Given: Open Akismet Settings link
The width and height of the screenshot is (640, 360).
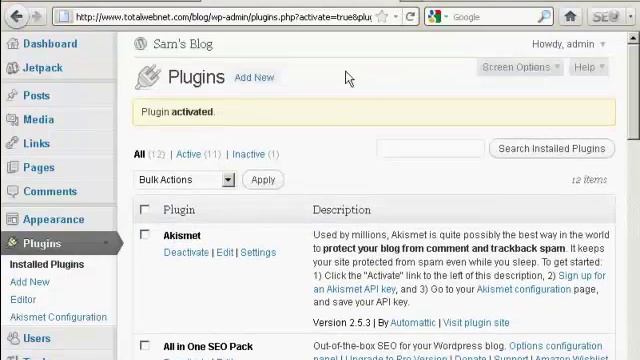Looking at the screenshot, I should point(258,253).
